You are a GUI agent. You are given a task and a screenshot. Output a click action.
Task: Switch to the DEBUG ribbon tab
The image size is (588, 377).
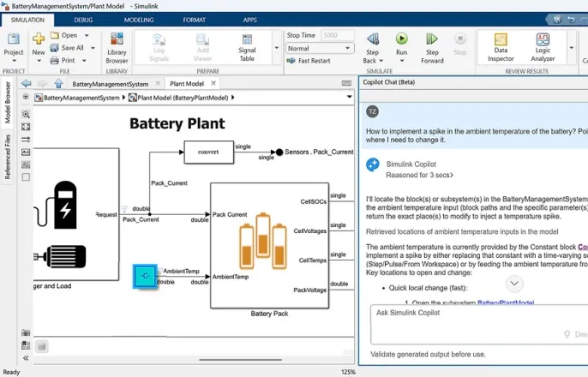[x=83, y=20]
